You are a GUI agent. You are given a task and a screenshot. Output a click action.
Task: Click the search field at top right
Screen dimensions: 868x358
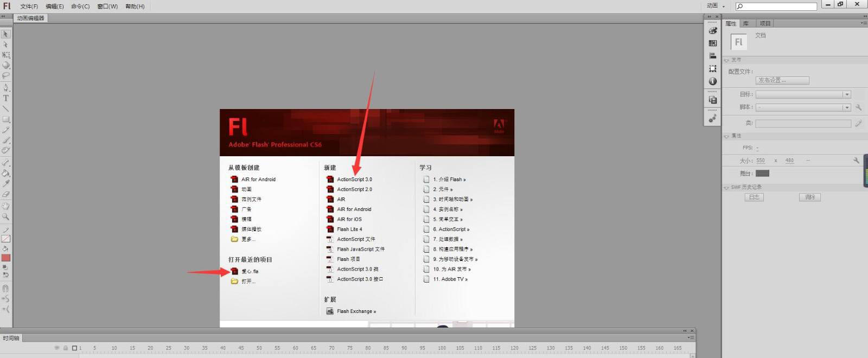click(x=776, y=7)
